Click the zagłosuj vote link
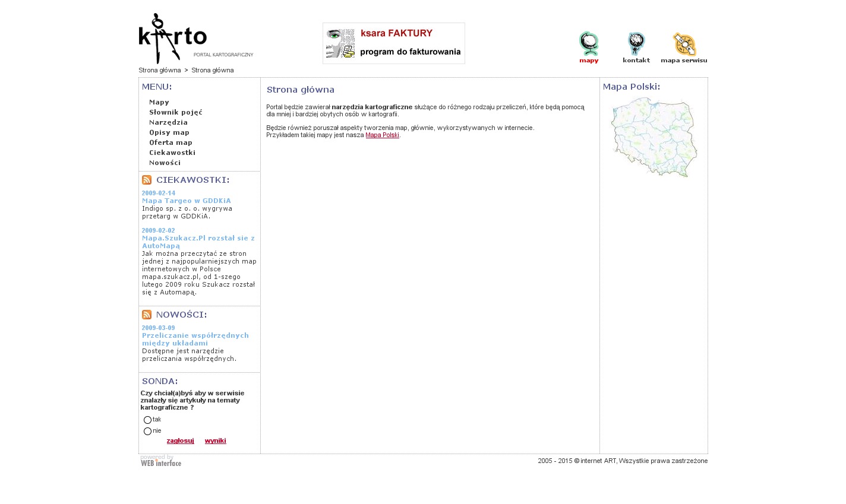Viewport: 846px width, 504px height. (180, 441)
